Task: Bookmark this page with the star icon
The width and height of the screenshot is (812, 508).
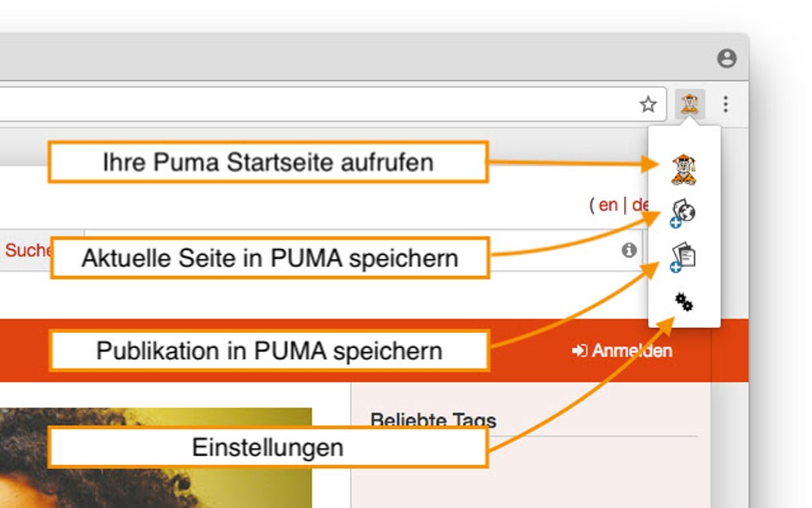Action: pos(649,104)
